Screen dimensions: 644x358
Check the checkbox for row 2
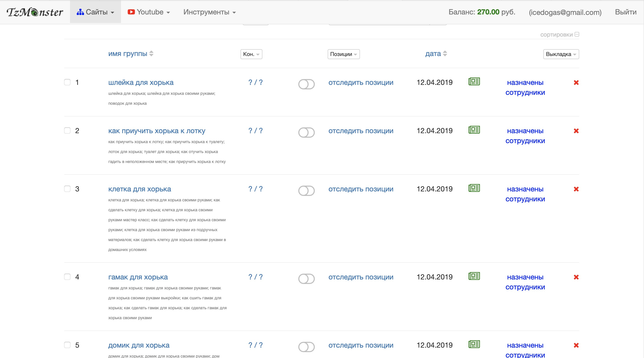(67, 131)
